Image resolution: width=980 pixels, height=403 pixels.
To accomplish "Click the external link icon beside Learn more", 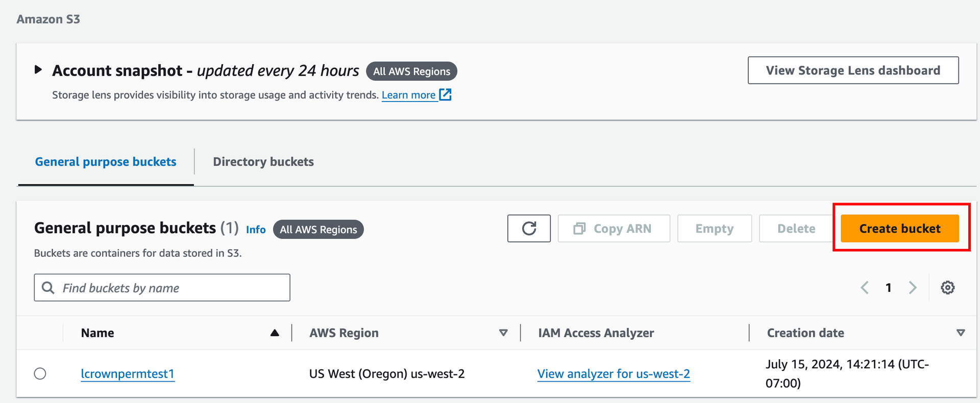I will [x=446, y=95].
